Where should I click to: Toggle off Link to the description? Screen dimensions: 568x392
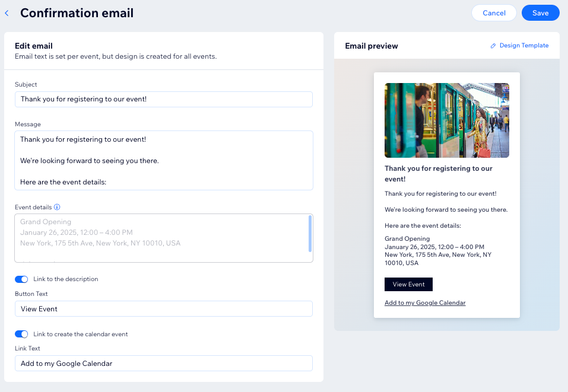click(x=21, y=279)
